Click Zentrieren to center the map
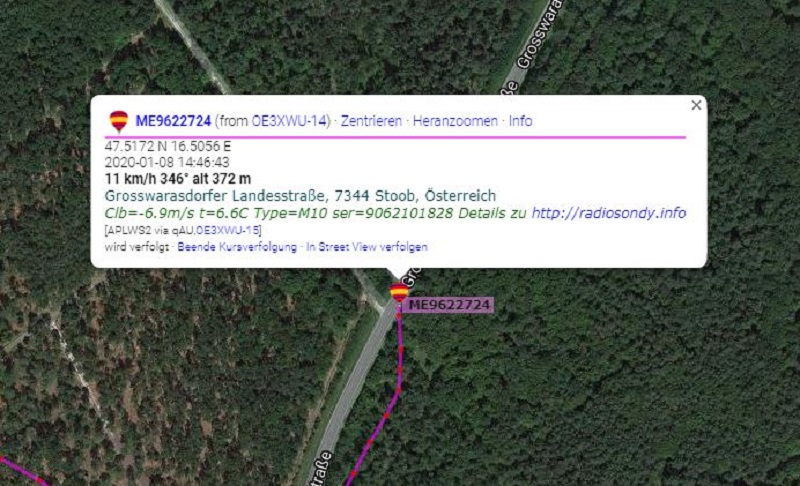Screen dimensions: 800x486 [371, 121]
